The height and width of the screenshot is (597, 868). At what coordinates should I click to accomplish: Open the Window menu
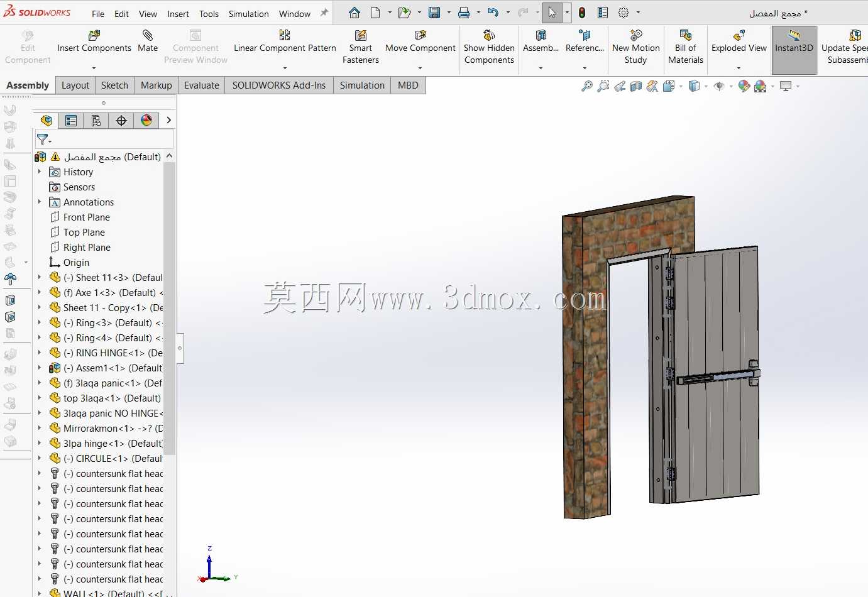tap(295, 14)
